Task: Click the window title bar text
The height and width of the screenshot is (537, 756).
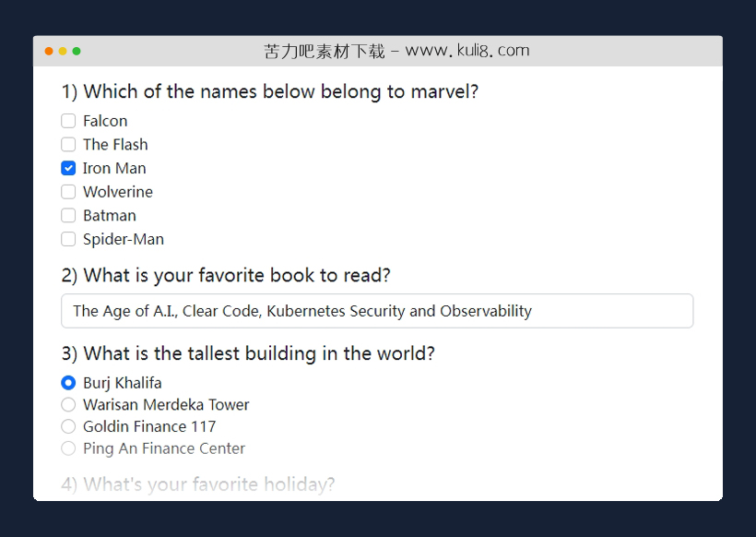Action: click(x=396, y=51)
